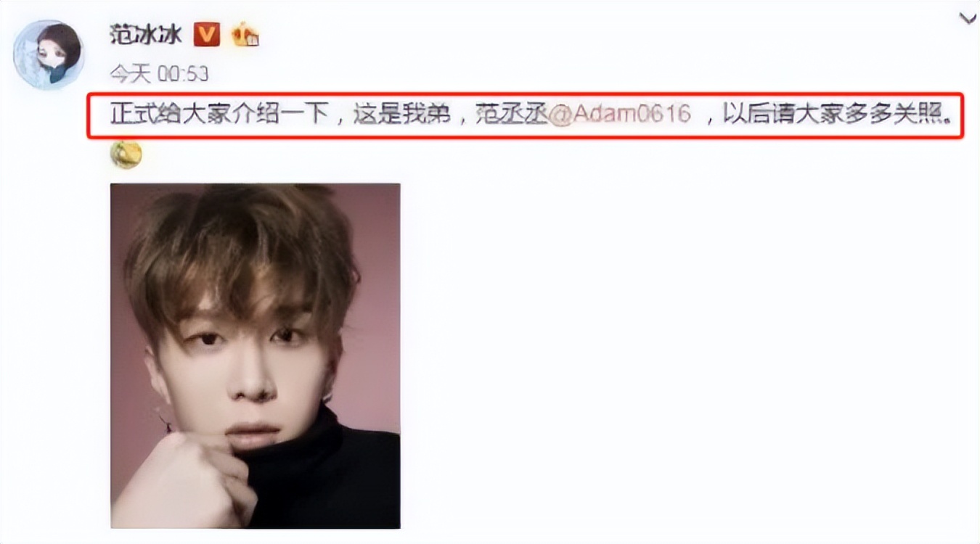The height and width of the screenshot is (544, 980).
Task: Click the brown hair in the portrait
Action: (x=240, y=254)
